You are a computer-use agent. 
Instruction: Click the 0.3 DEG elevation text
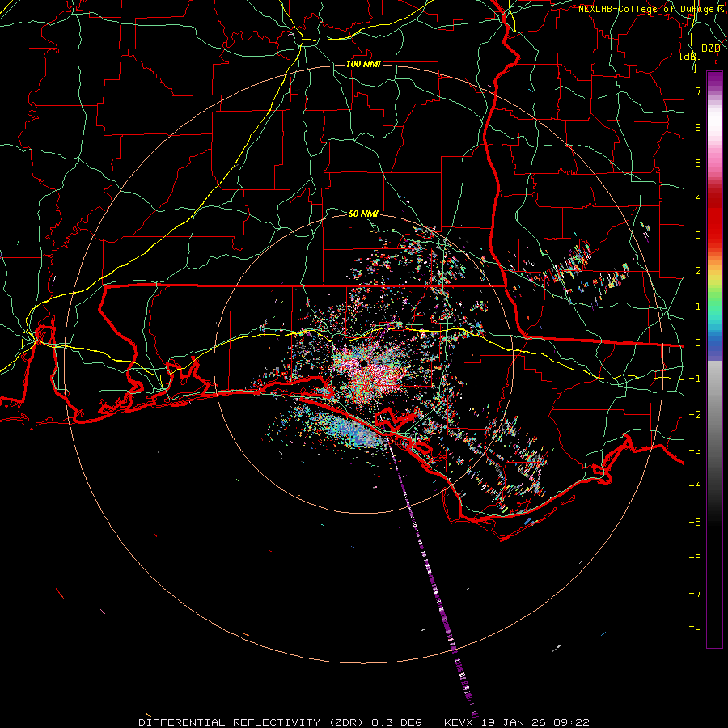click(399, 722)
